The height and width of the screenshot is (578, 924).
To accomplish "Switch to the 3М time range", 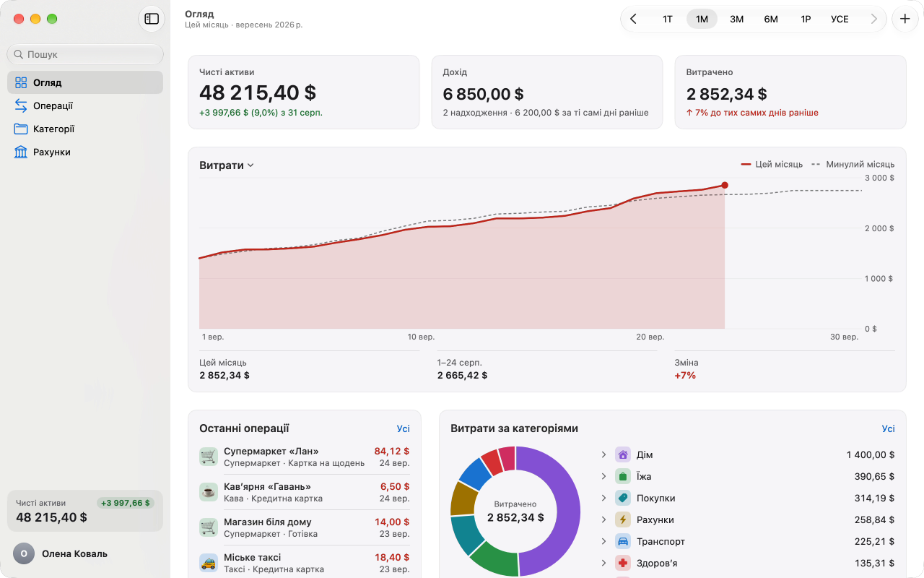I will 736,19.
